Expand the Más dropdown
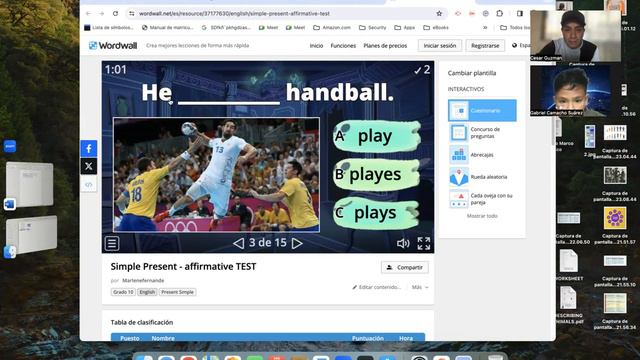Screen dimensions: 640x360 (x=420, y=287)
